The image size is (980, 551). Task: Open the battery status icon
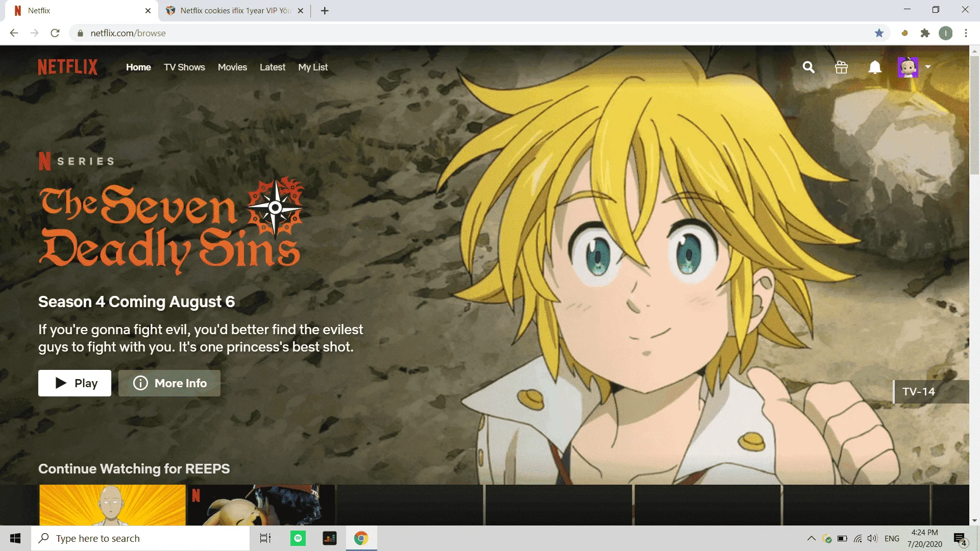842,538
